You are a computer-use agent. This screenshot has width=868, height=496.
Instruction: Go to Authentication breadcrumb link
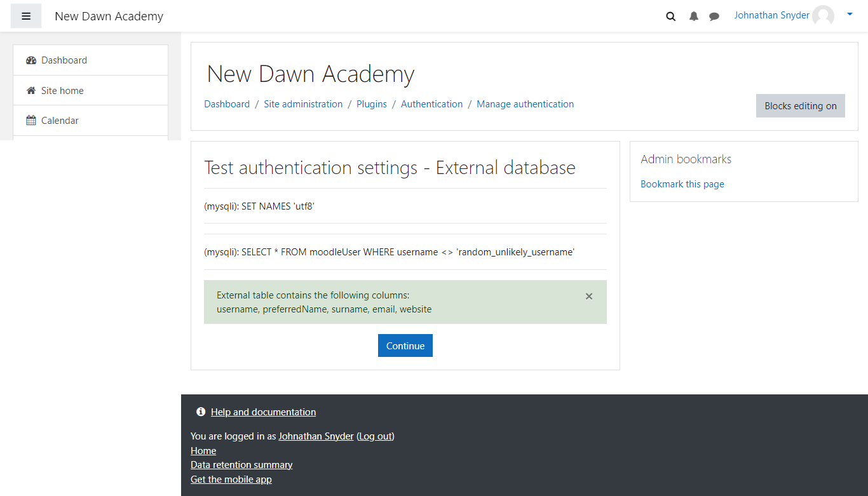click(432, 104)
